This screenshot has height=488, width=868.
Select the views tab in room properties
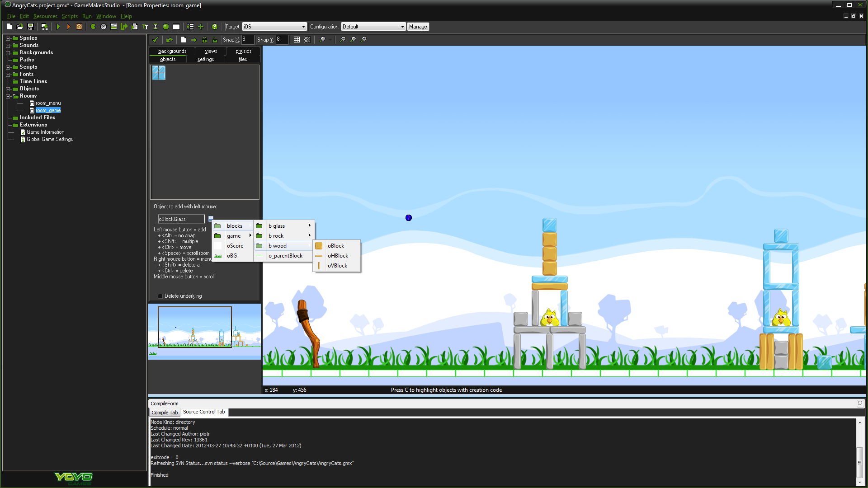click(x=210, y=51)
